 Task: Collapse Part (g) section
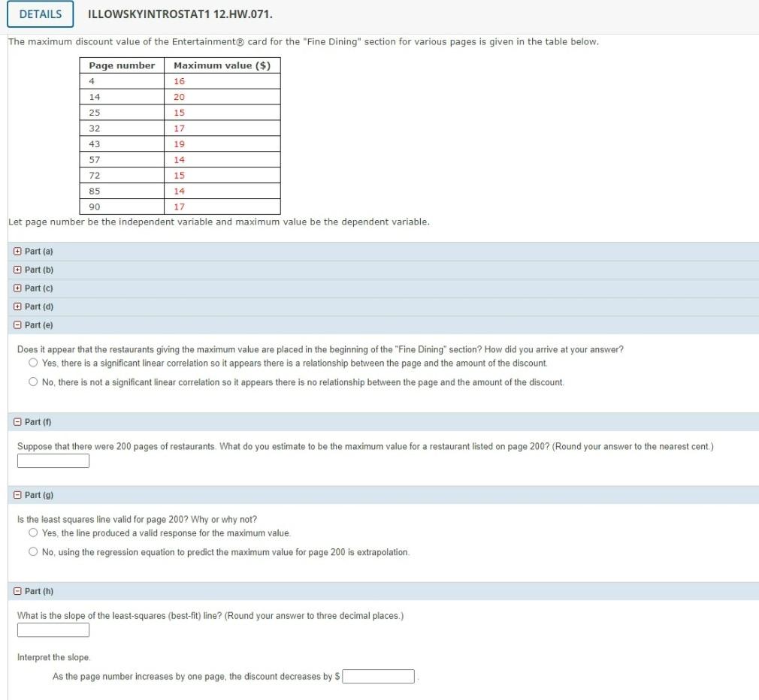pos(18,495)
